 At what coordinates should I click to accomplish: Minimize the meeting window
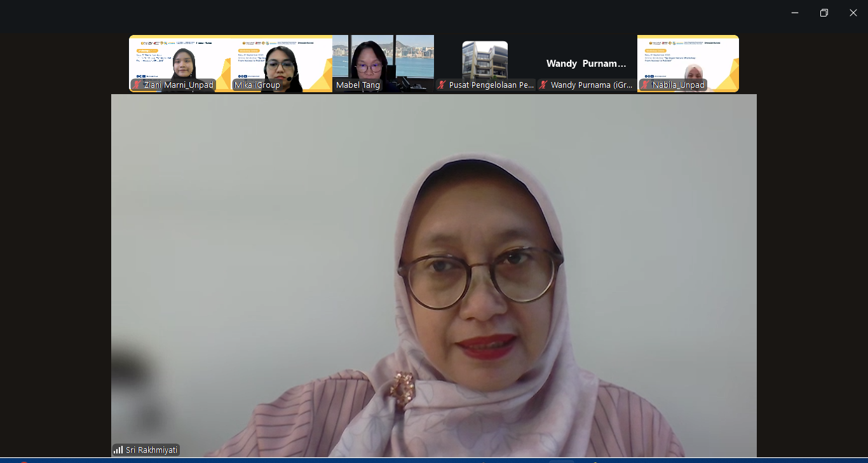(795, 13)
